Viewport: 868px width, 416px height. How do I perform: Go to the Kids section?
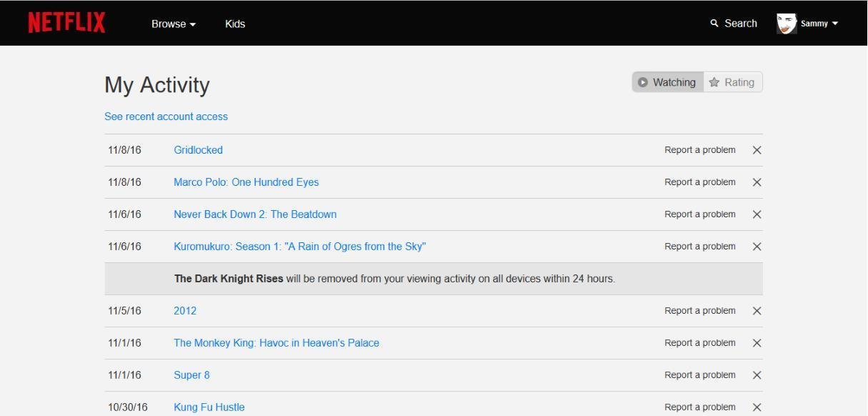point(235,24)
